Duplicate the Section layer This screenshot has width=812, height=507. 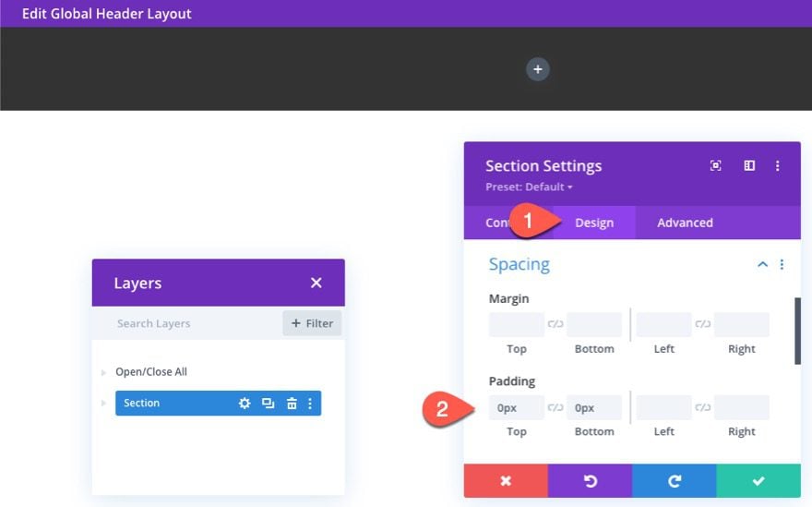click(268, 404)
